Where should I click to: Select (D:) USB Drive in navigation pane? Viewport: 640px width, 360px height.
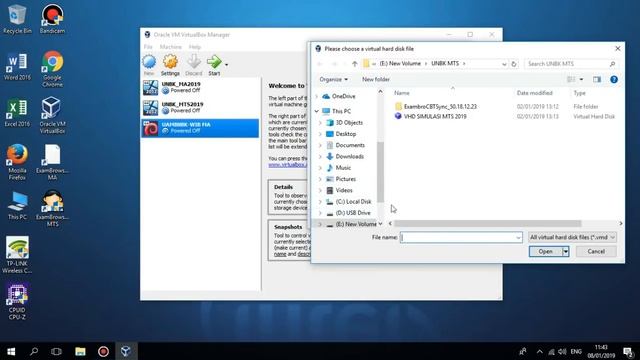pos(353,213)
